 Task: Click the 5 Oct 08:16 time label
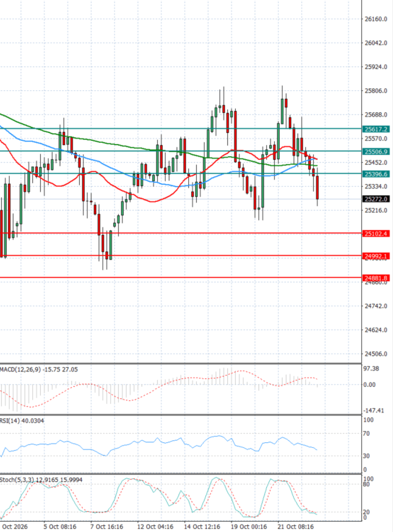coord(60,526)
